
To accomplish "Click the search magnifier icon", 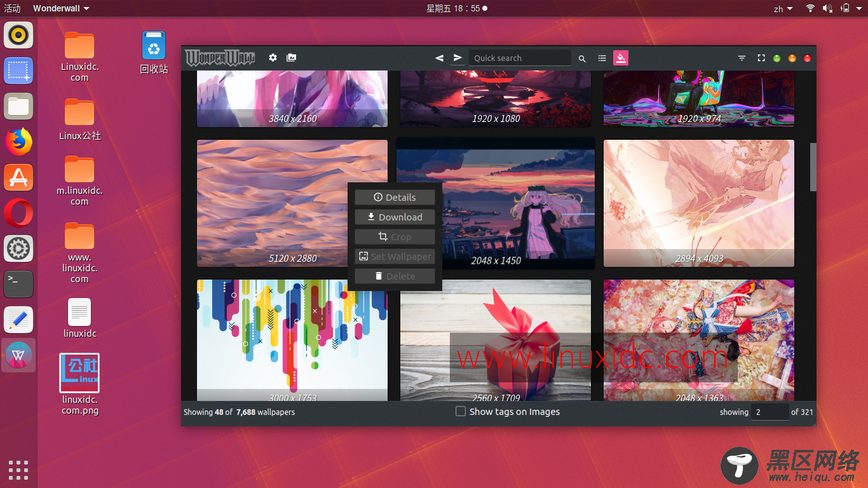I will [x=582, y=58].
